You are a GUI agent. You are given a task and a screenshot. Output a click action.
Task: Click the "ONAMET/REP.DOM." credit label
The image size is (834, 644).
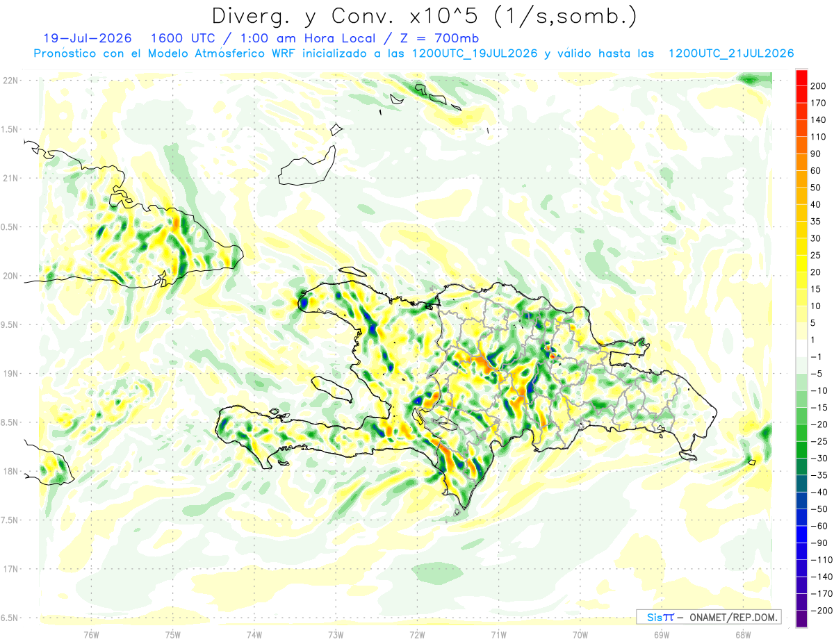pos(733,617)
